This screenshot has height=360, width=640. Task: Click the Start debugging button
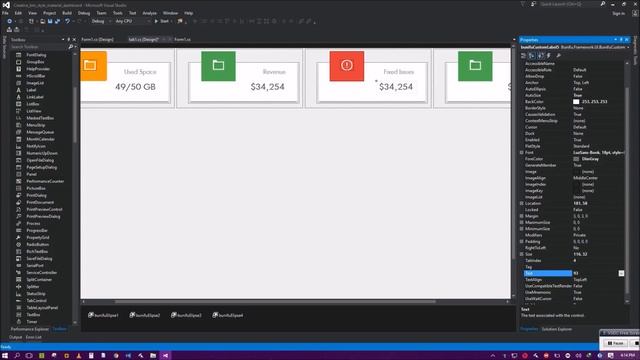coord(162,21)
